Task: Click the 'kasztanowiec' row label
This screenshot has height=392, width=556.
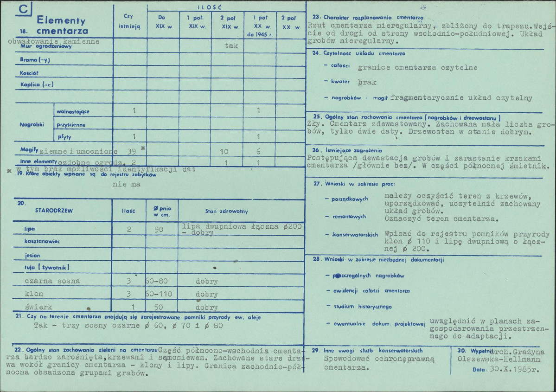Action: [42, 241]
